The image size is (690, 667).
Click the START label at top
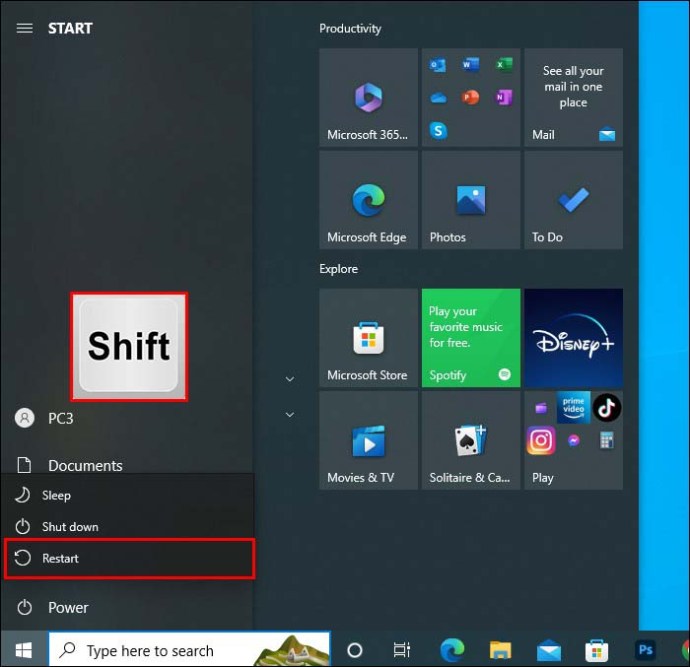click(70, 29)
